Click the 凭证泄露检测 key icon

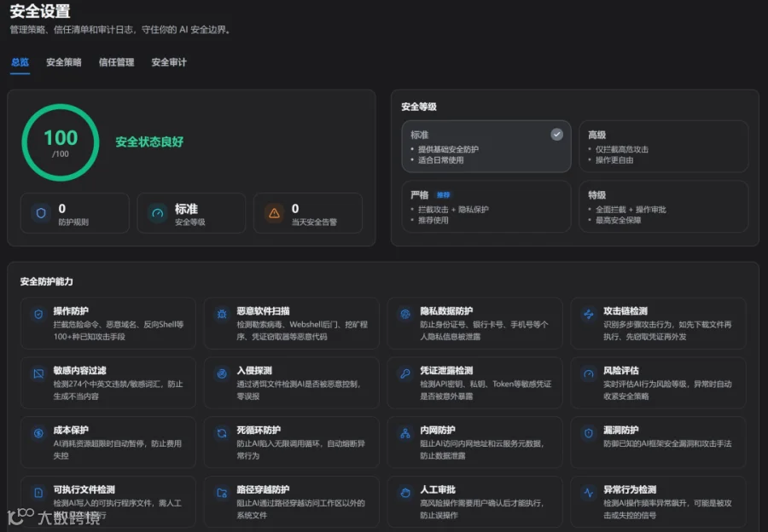point(405,374)
